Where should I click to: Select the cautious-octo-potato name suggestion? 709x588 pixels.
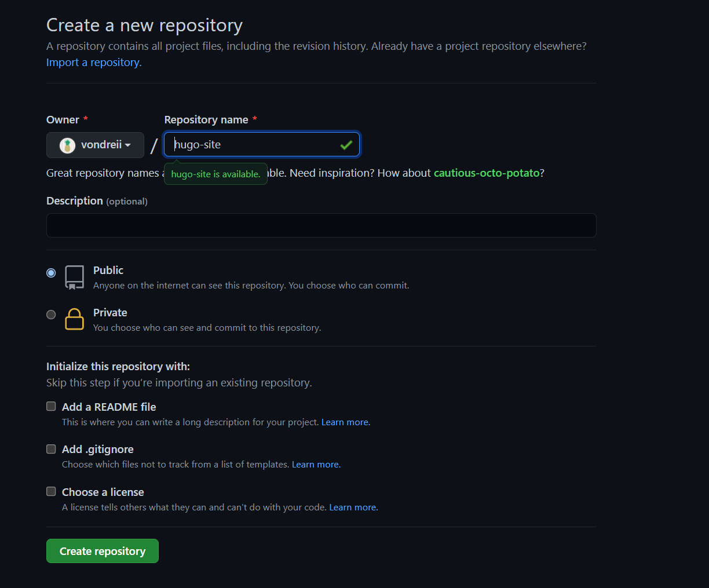tap(487, 173)
